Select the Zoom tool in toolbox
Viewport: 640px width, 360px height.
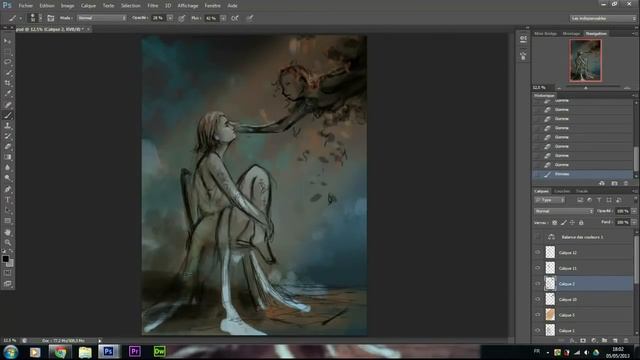tap(7, 242)
